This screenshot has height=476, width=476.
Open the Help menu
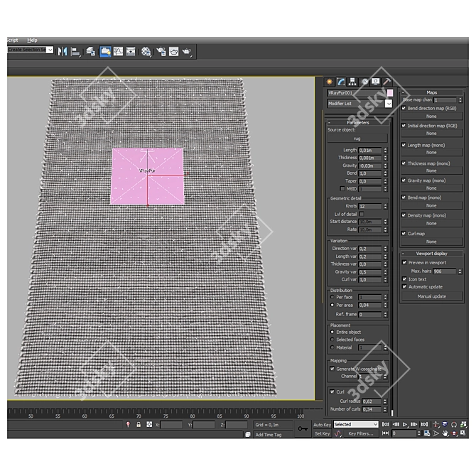point(32,40)
